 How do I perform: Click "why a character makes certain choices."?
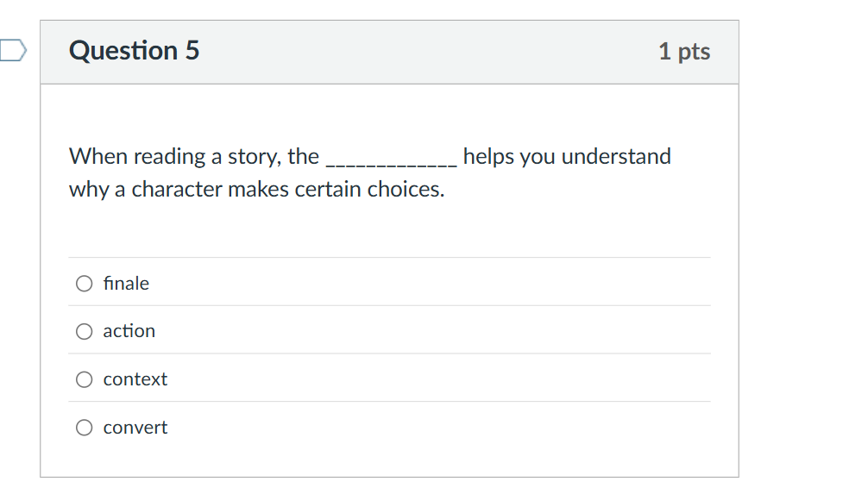256,190
